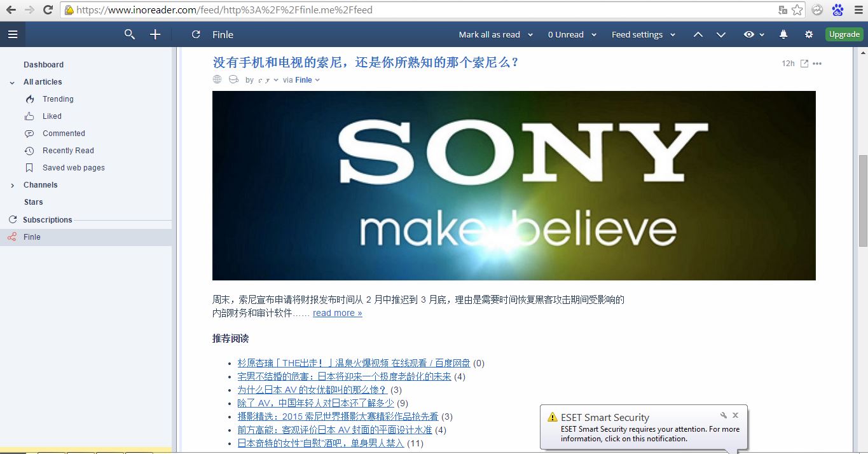Select Dashboard in the sidebar
This screenshot has width=868, height=454.
point(43,64)
